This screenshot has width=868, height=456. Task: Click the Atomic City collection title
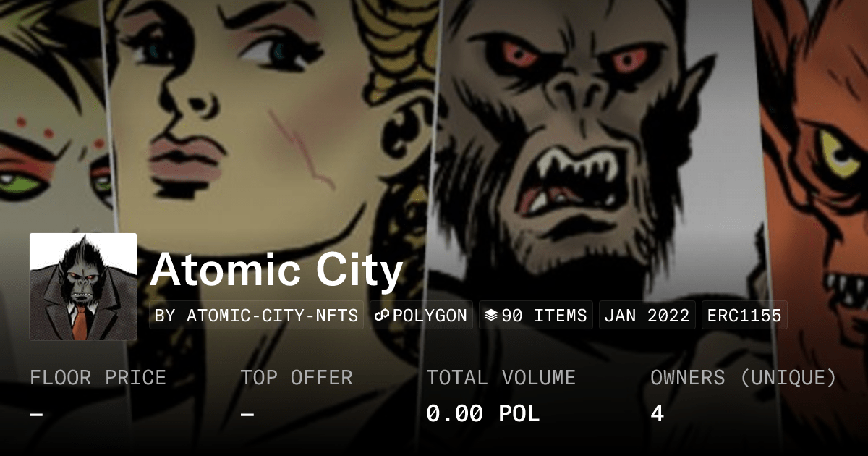click(x=276, y=271)
